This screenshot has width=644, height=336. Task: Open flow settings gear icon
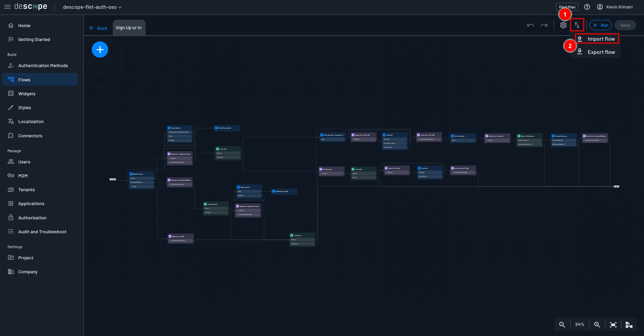click(563, 25)
